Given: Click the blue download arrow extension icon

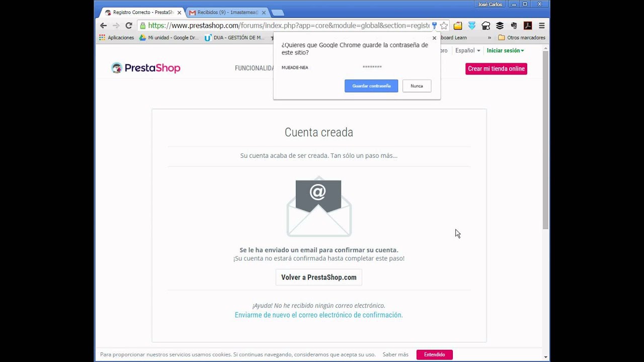Looking at the screenshot, I should coord(472,25).
